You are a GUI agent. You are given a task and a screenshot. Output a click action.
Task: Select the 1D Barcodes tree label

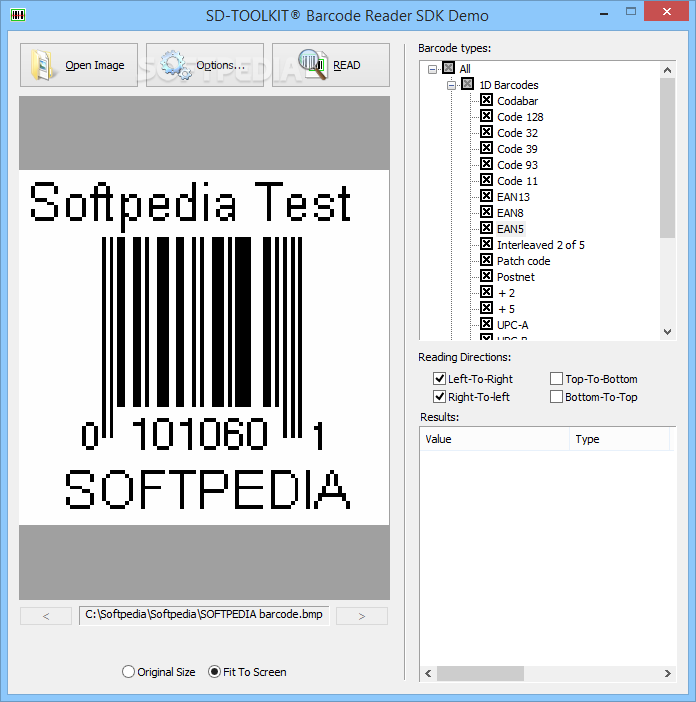pyautogui.click(x=509, y=85)
